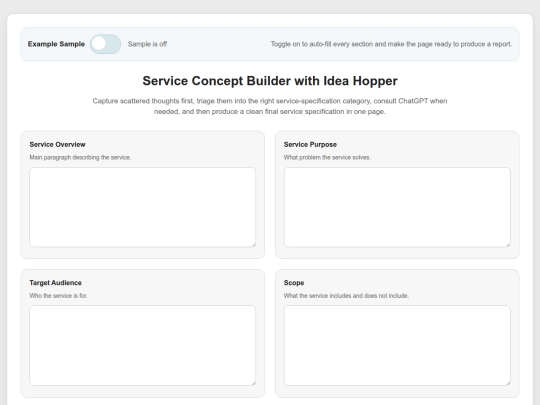Click the intro paragraph mentioning ChatGPT
540x405 pixels.
[x=270, y=106]
